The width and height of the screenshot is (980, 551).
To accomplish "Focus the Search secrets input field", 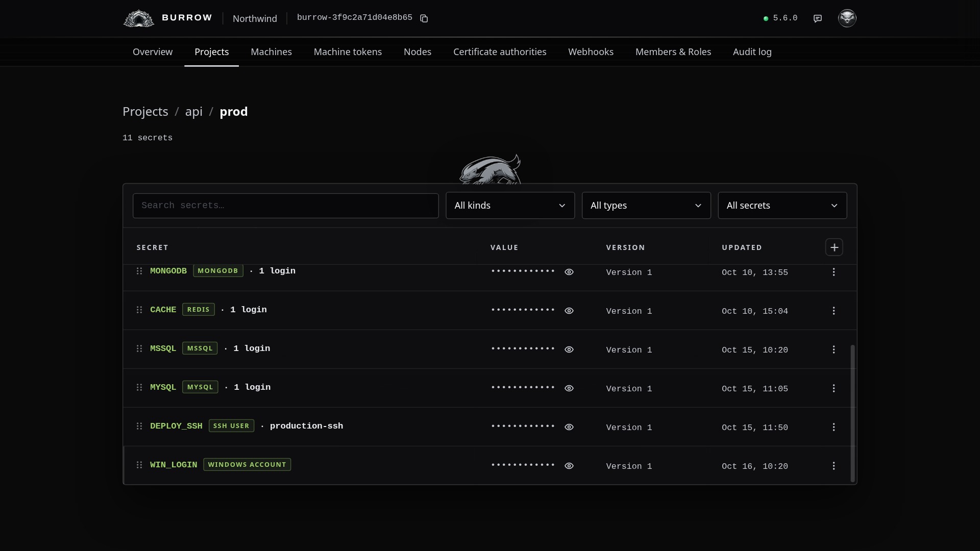I will tap(286, 206).
